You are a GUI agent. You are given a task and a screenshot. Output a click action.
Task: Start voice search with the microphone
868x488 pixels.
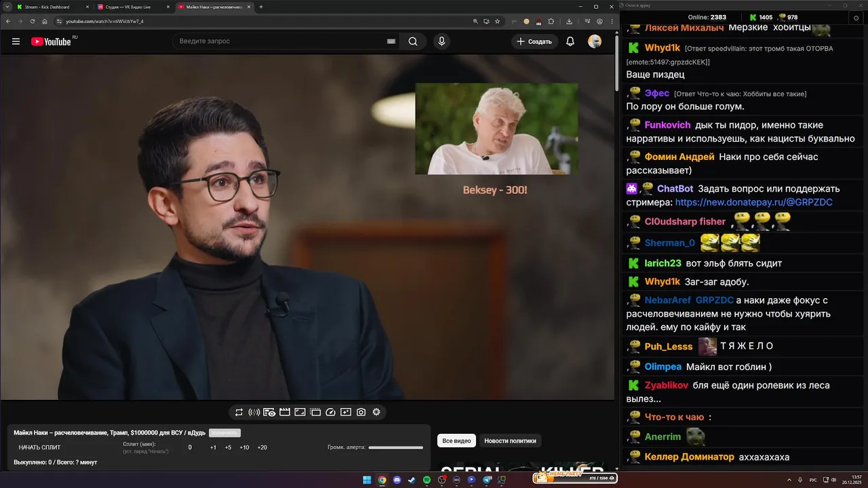(x=442, y=41)
